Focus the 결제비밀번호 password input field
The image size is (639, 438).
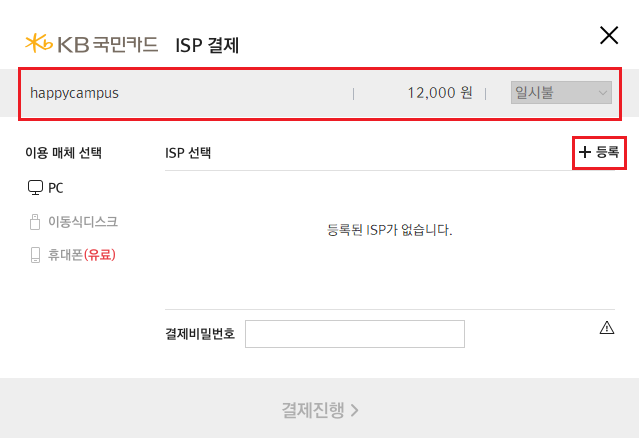click(x=354, y=334)
